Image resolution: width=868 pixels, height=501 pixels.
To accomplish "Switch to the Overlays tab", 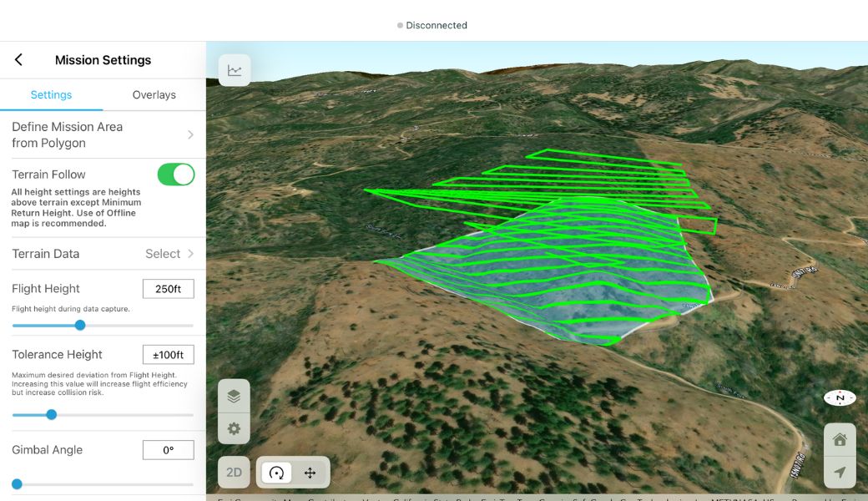I will click(x=154, y=94).
